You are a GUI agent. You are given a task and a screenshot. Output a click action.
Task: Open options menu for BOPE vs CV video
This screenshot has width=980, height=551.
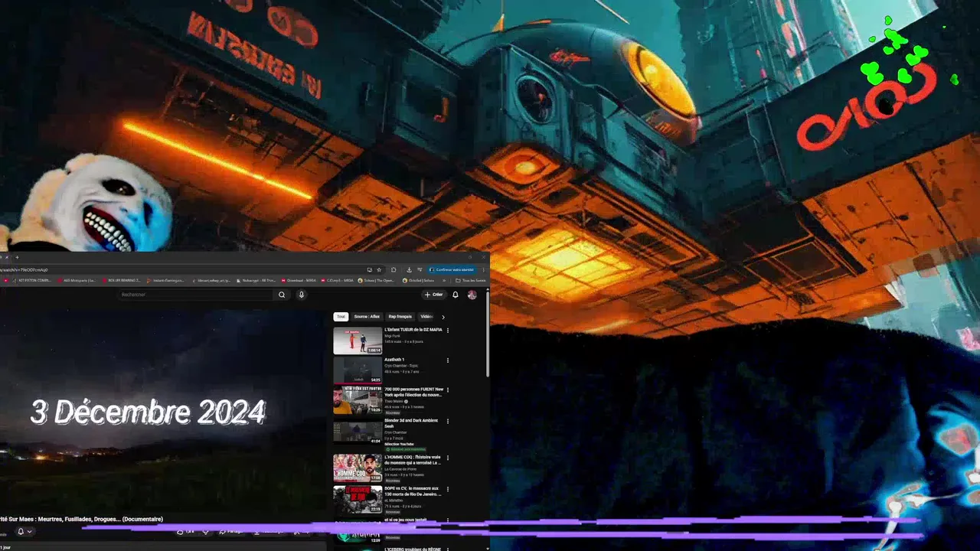click(x=448, y=488)
